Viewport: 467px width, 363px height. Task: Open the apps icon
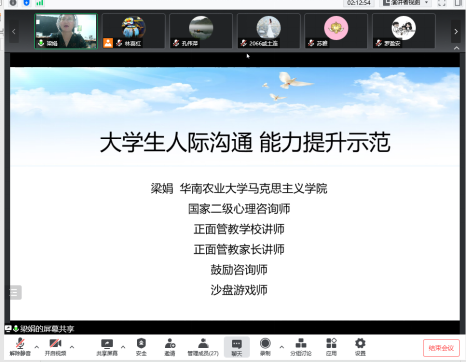(x=331, y=347)
